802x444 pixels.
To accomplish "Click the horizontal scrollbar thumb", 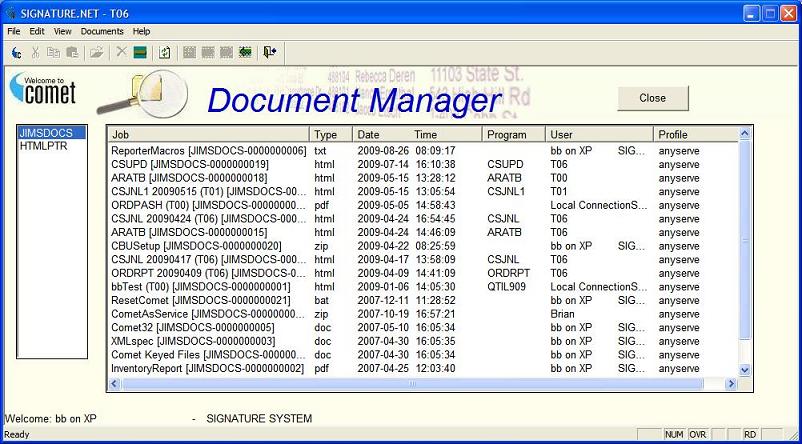I will [x=413, y=383].
